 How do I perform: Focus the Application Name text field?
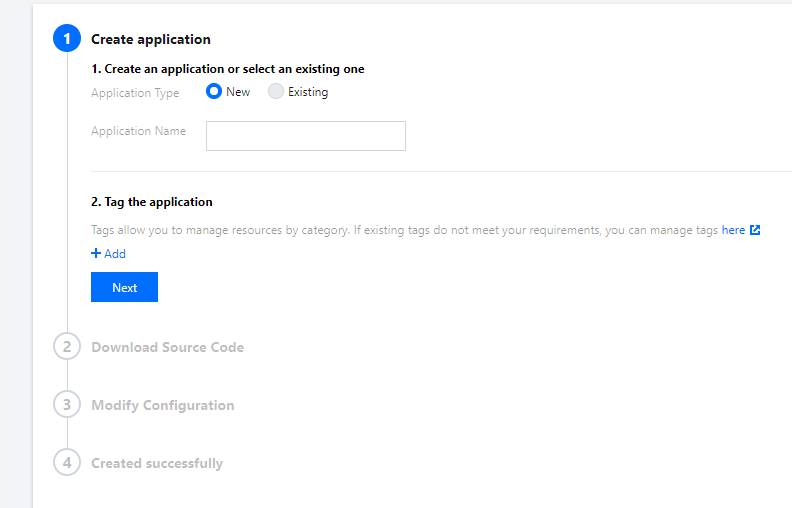305,136
